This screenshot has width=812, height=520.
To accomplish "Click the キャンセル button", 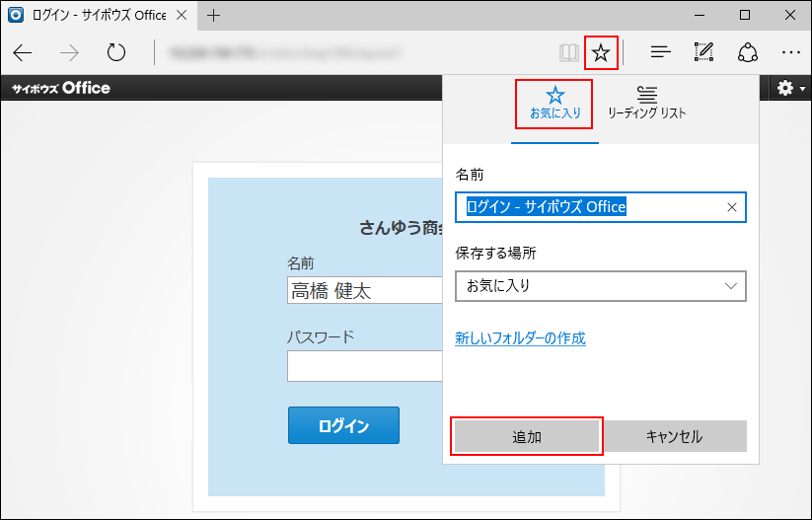I will click(x=674, y=436).
